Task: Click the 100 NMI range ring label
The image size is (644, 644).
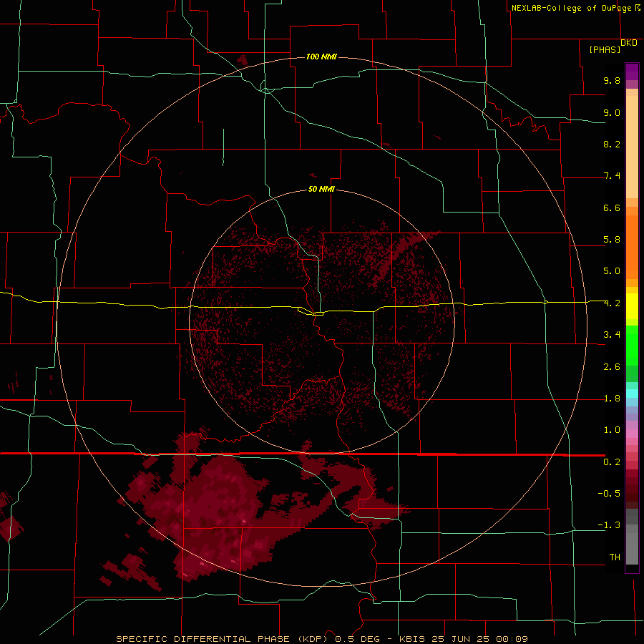Action: click(321, 57)
